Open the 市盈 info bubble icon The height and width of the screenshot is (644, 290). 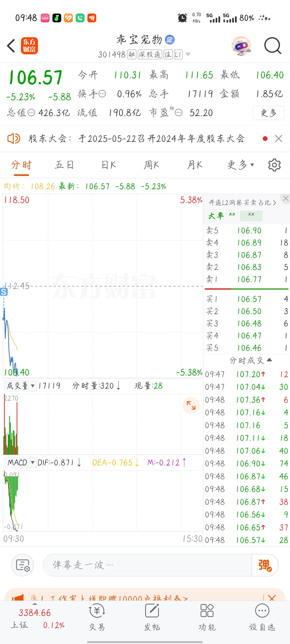pos(179,113)
